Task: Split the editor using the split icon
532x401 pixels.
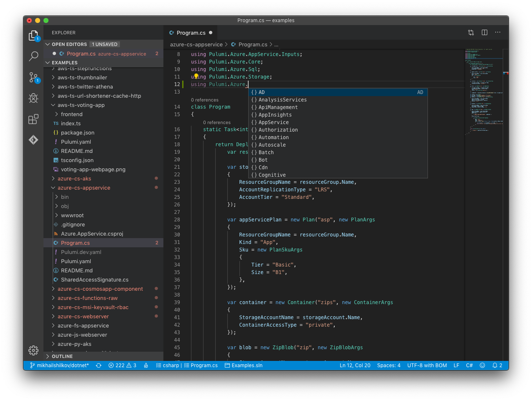Action: click(x=484, y=32)
